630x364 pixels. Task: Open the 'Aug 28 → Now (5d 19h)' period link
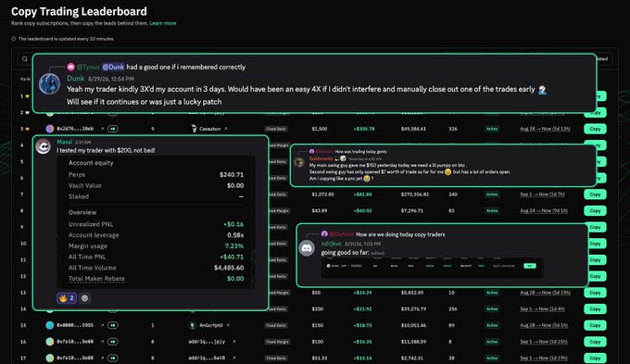(x=545, y=293)
